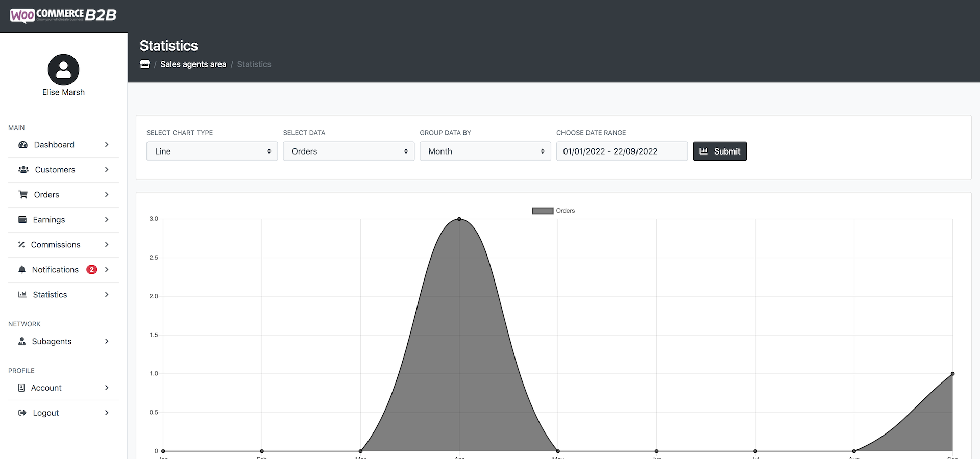Click the Earnings wallet icon

click(x=22, y=220)
